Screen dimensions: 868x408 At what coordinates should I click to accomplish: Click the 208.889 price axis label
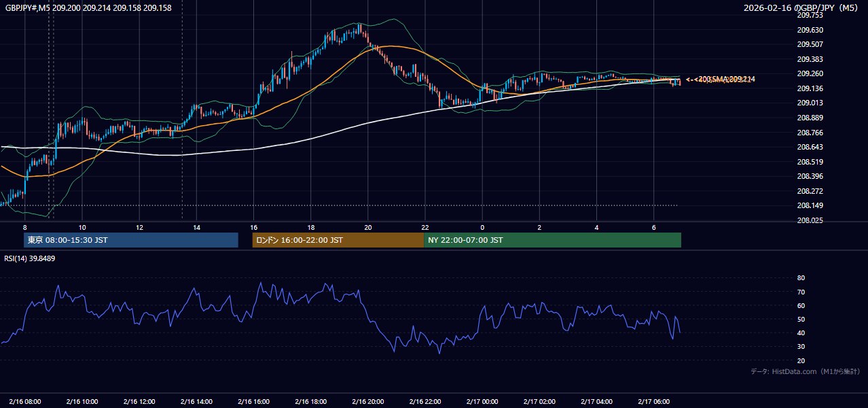pyautogui.click(x=810, y=118)
